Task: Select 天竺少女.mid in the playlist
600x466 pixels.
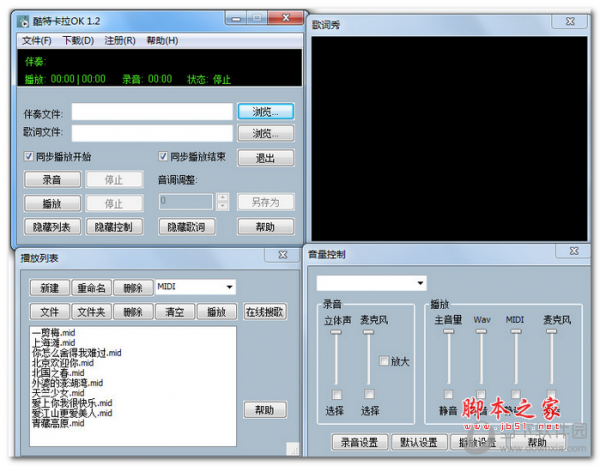Action: click(58, 393)
